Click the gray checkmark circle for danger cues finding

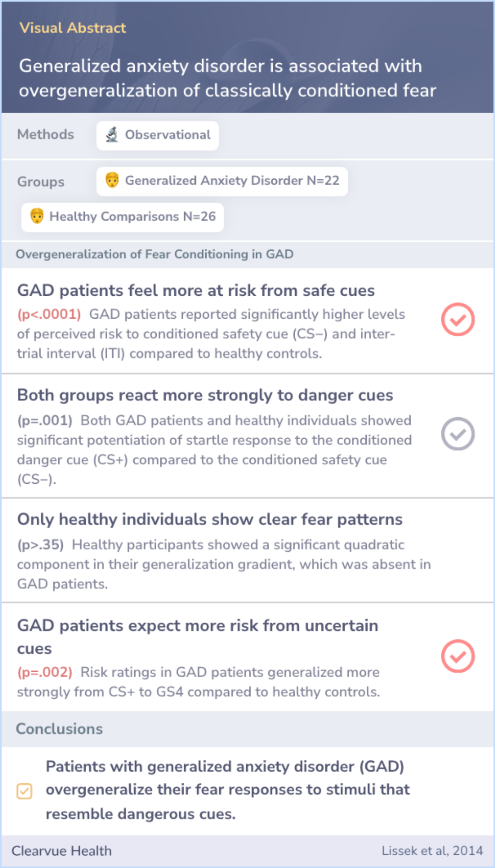457,434
